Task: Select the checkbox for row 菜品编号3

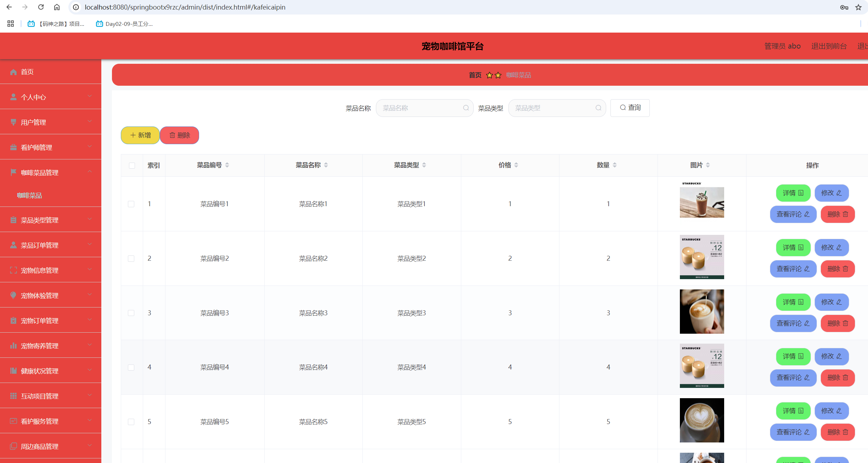Action: [131, 313]
